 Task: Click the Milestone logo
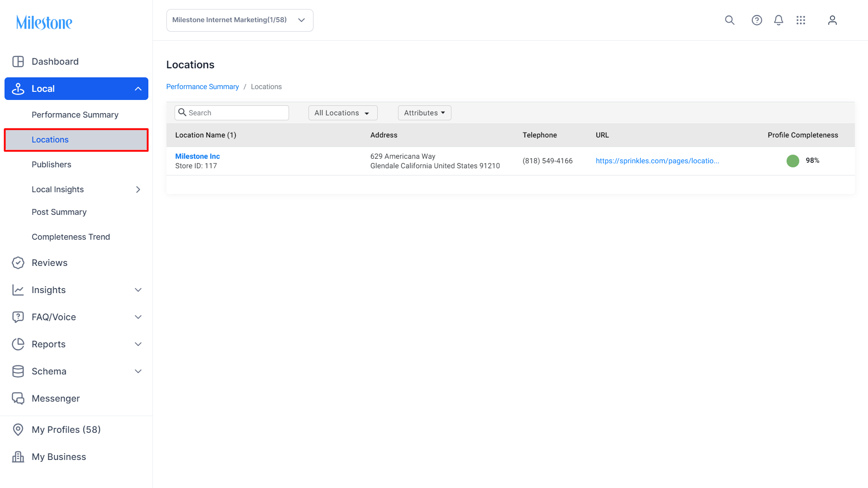pos(44,22)
